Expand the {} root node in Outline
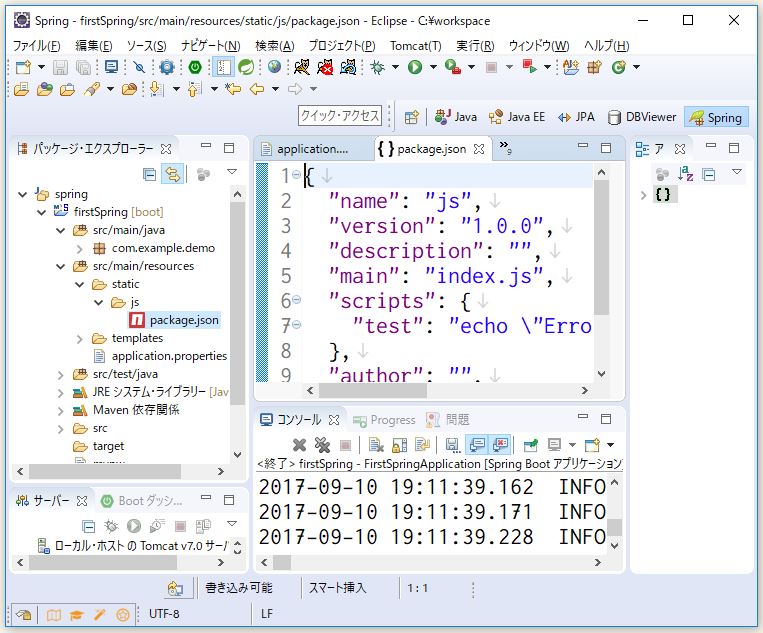Image resolution: width=763 pixels, height=633 pixels. (643, 195)
